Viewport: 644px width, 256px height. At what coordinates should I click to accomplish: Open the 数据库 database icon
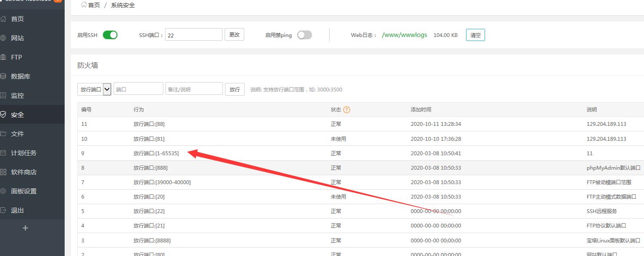click(x=3, y=76)
